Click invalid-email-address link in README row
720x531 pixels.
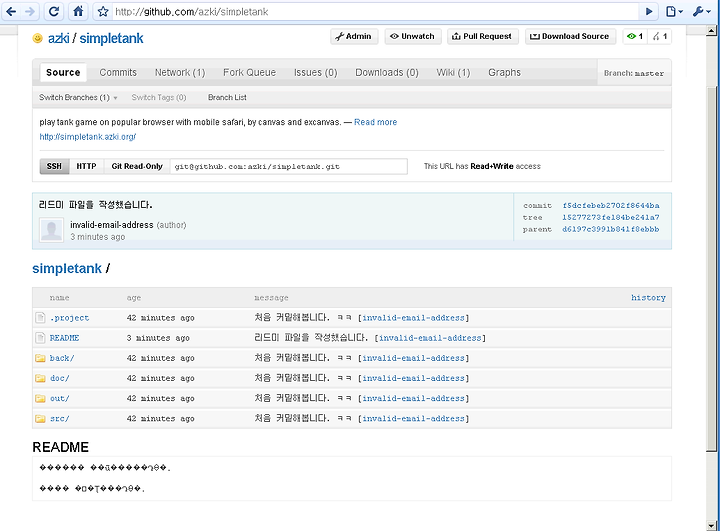(x=430, y=338)
